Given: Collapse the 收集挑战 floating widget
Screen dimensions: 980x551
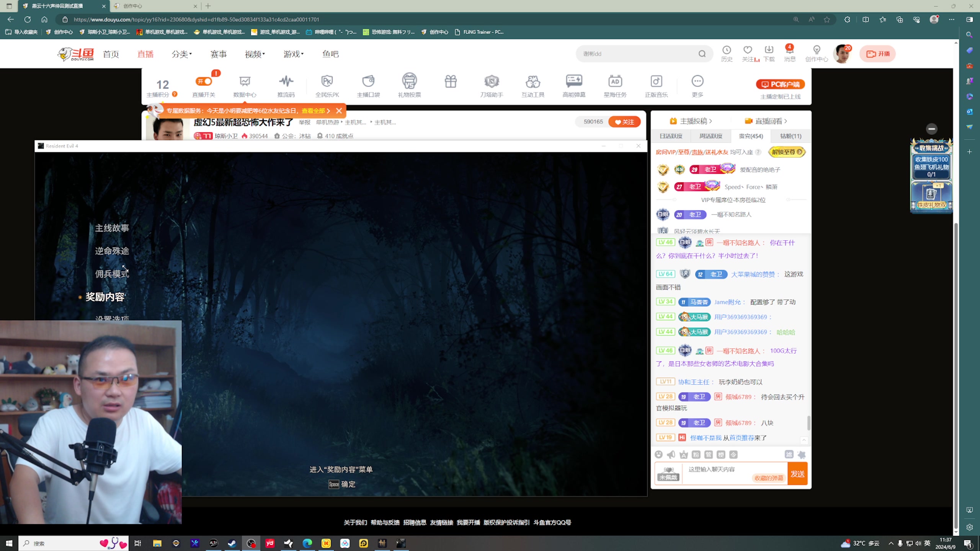Looking at the screenshot, I should point(931,129).
